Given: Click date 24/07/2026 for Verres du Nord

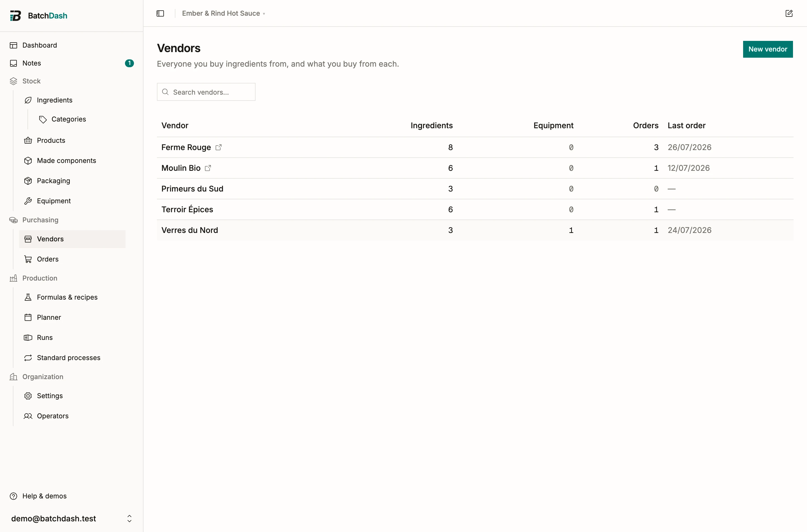Looking at the screenshot, I should click(690, 230).
